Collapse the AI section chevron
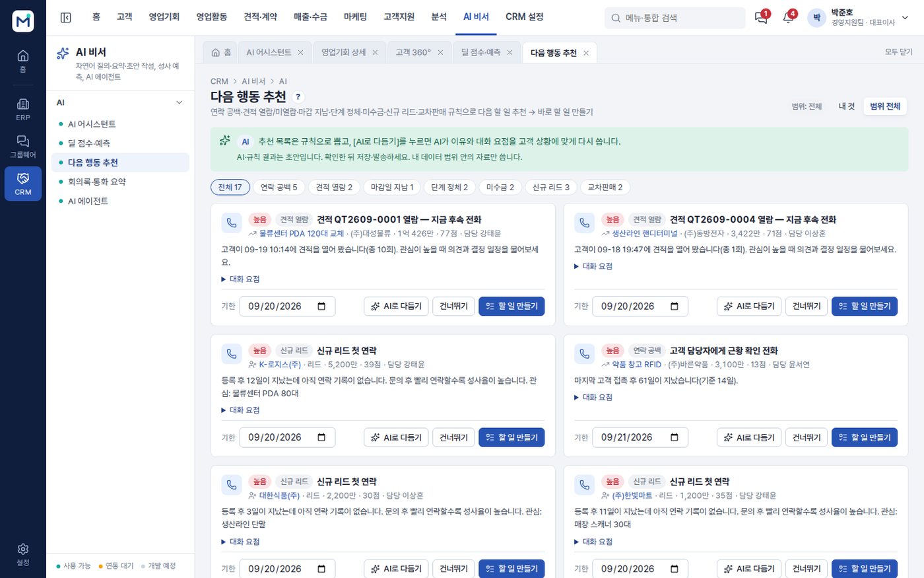The image size is (924, 578). tap(179, 102)
